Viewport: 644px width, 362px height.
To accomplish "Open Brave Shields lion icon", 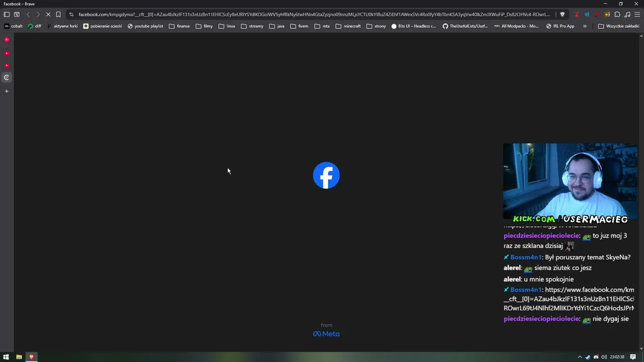I will [562, 15].
